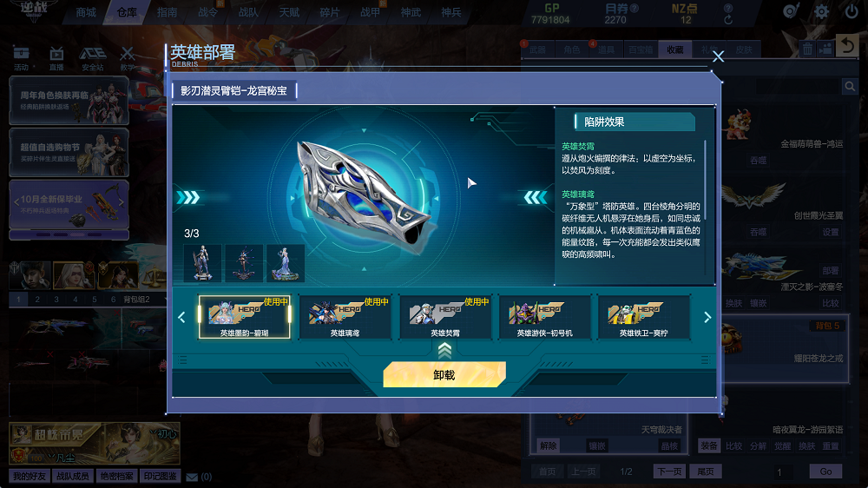The height and width of the screenshot is (488, 868).
Task: Select the first deployed hero thumbnail
Action: 202,263
